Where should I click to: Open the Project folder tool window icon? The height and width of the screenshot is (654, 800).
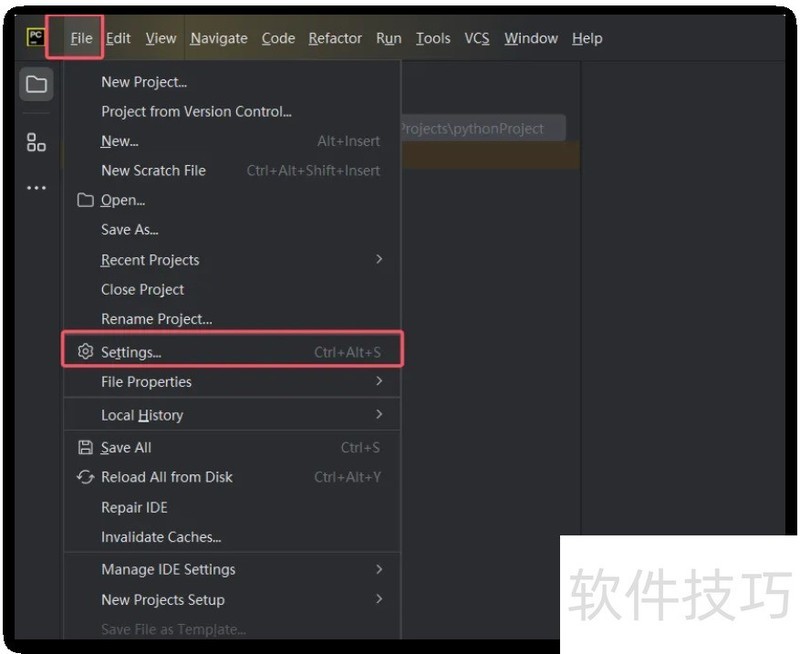(36, 84)
